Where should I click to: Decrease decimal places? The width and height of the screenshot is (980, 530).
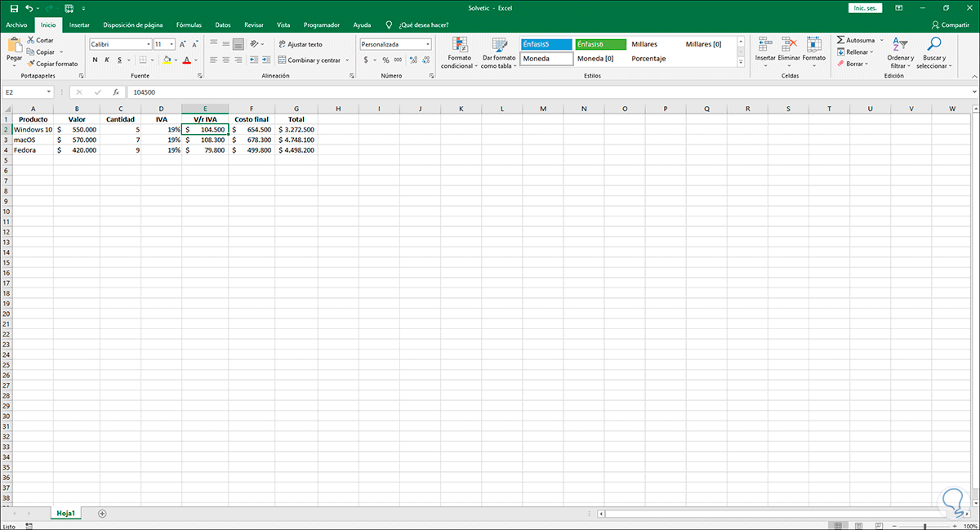425,60
